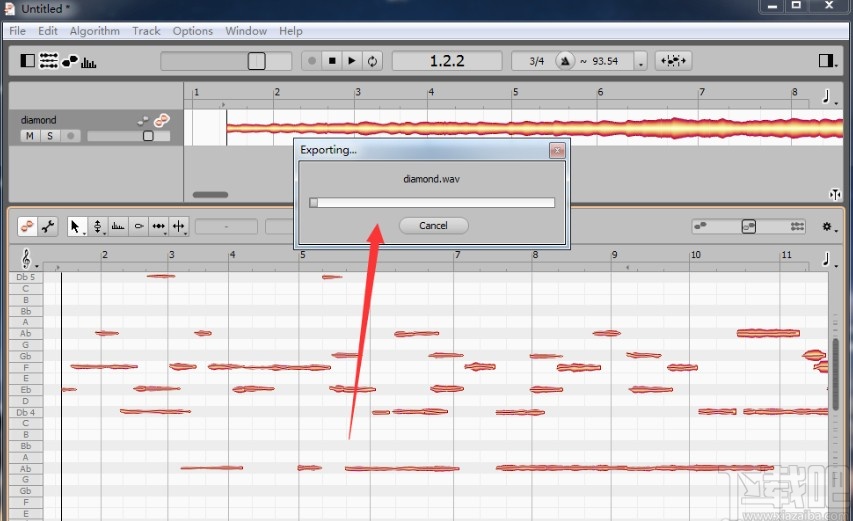Screen dimensions: 853x521
Task: Click the export progress bar
Action: pyautogui.click(x=432, y=203)
